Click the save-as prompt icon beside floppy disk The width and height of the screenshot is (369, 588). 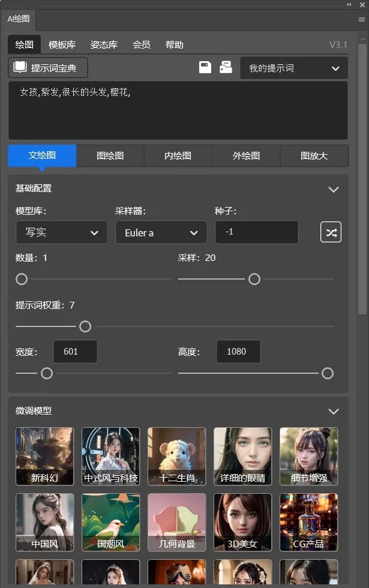pos(226,67)
